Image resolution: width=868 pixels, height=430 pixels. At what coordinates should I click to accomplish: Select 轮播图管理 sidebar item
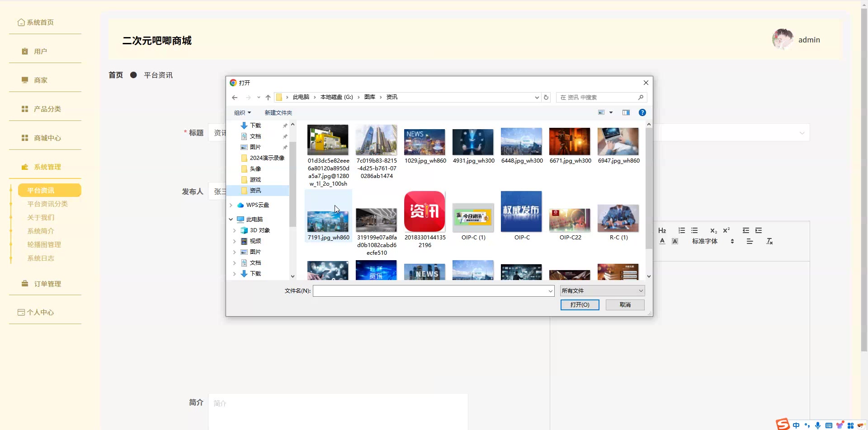pyautogui.click(x=44, y=245)
